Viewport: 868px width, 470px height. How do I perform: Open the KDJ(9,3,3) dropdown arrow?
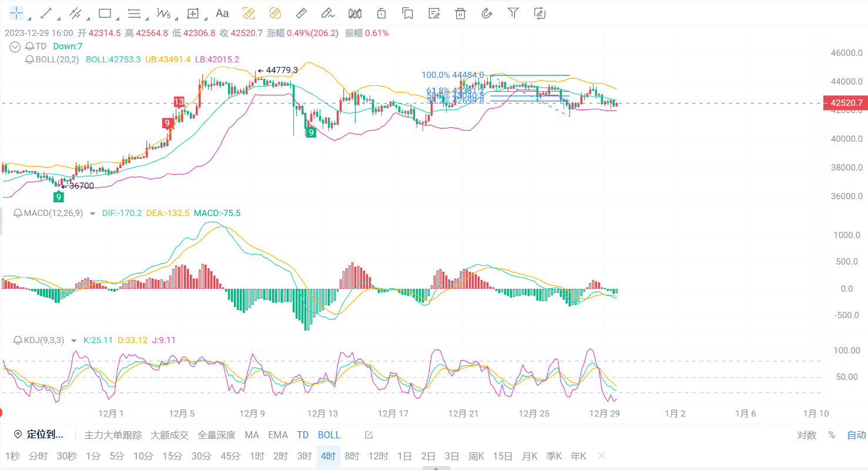(x=73, y=341)
